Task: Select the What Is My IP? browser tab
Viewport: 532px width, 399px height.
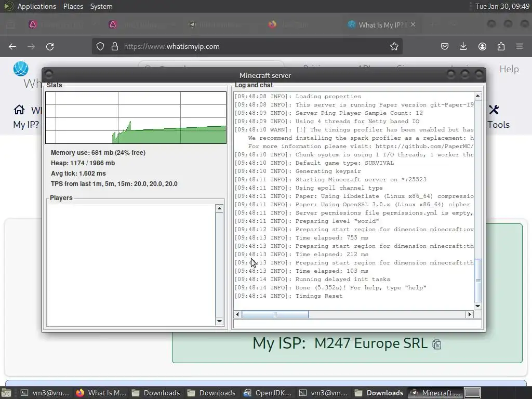Action: pos(381,24)
